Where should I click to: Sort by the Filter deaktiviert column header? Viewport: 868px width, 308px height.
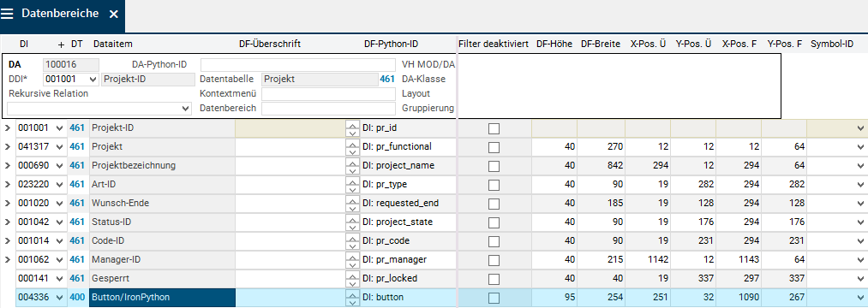click(x=494, y=44)
